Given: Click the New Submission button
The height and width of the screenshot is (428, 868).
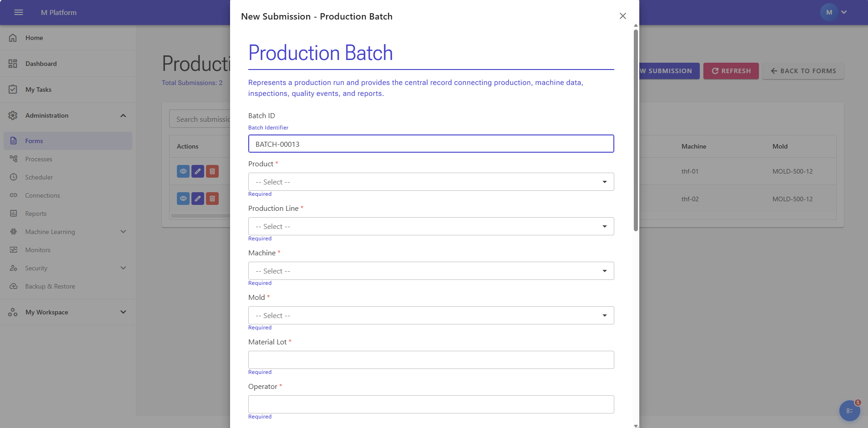Looking at the screenshot, I should point(669,71).
